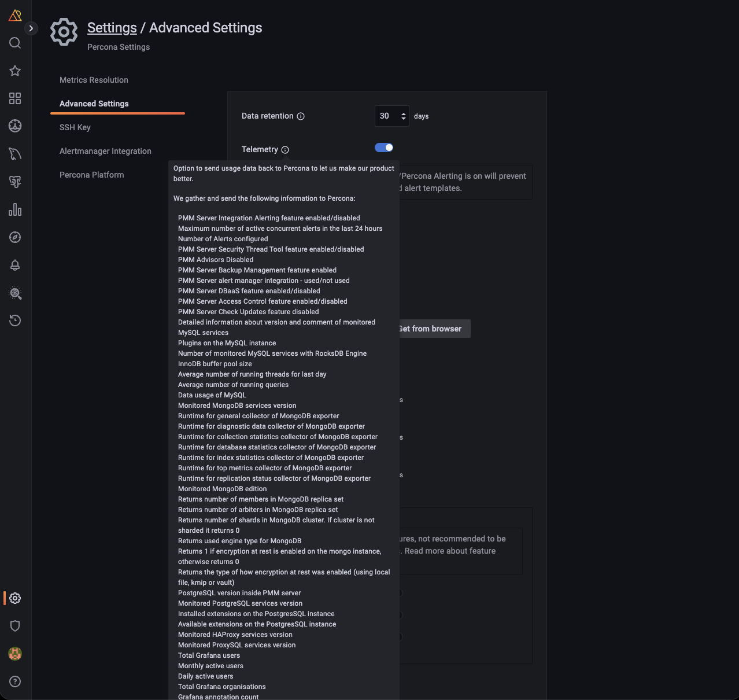
Task: Select the Advanced Settings tab
Action: pos(94,104)
